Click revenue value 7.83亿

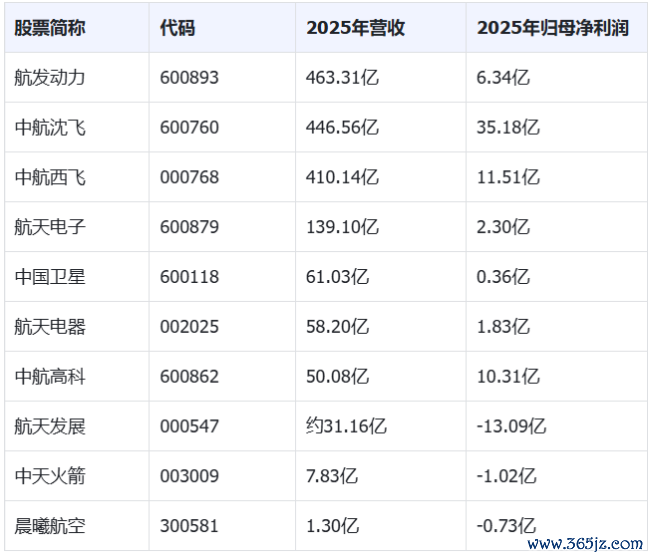coord(332,476)
